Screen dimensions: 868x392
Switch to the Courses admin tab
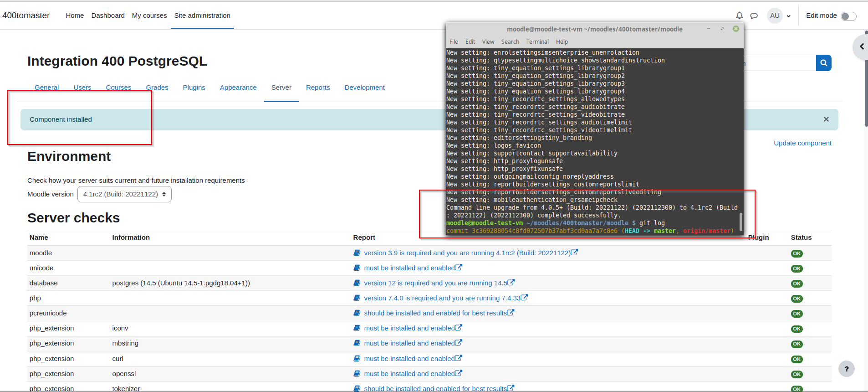[118, 88]
